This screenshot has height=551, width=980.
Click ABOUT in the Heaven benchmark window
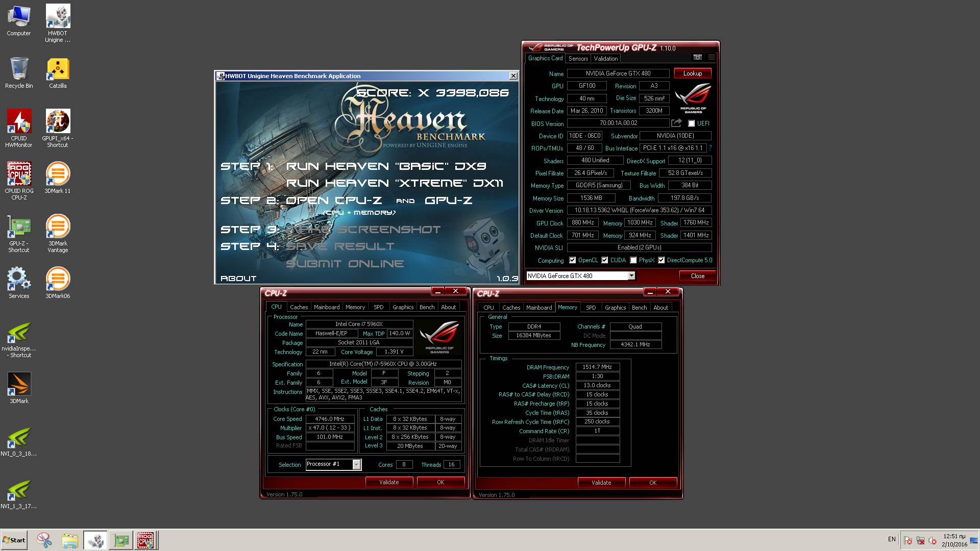pos(238,278)
